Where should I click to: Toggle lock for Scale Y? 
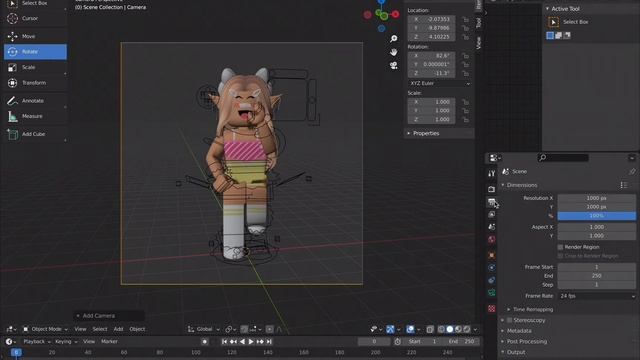coord(465,111)
